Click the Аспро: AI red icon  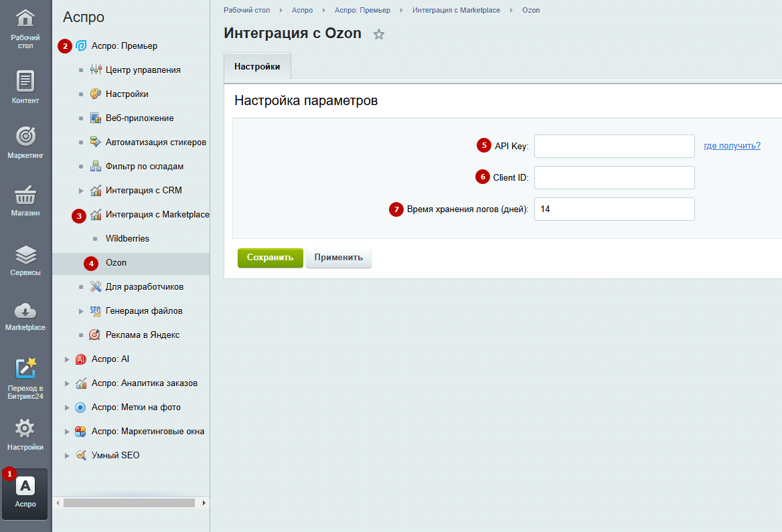tap(81, 359)
